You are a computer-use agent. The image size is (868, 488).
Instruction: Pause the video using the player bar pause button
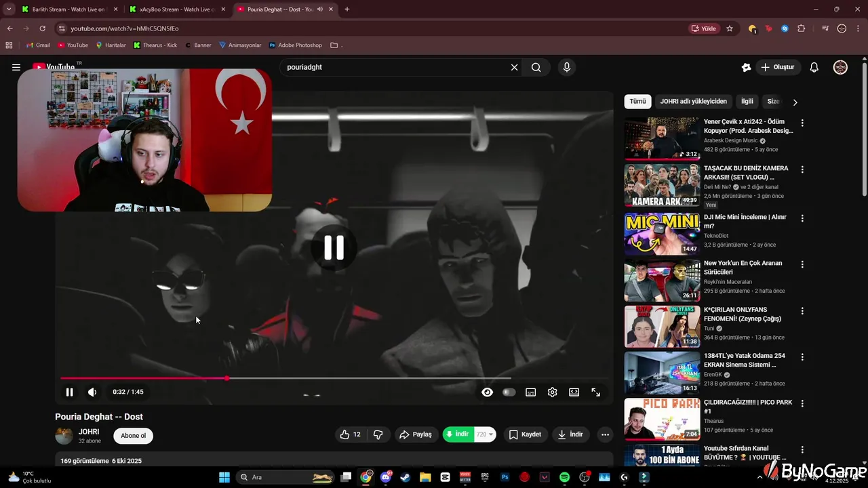[x=69, y=392]
